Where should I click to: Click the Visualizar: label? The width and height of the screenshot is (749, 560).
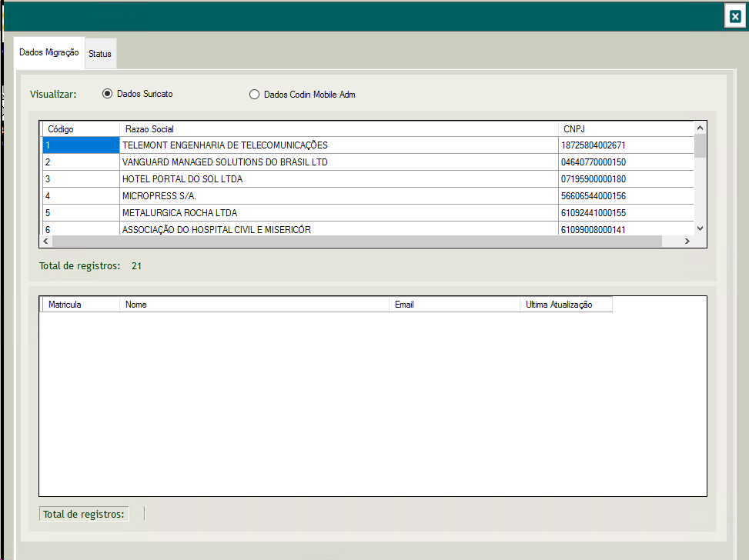(x=53, y=94)
